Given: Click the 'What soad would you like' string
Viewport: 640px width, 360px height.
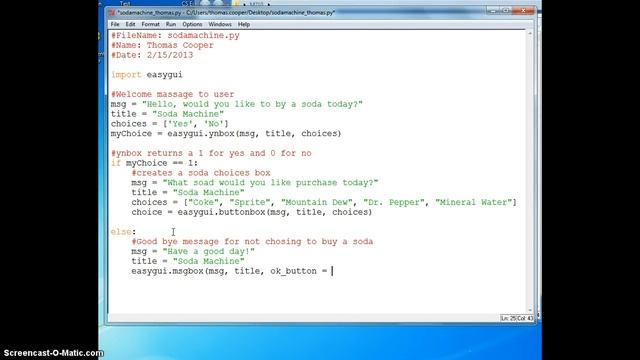Looking at the screenshot, I should pos(270,182).
